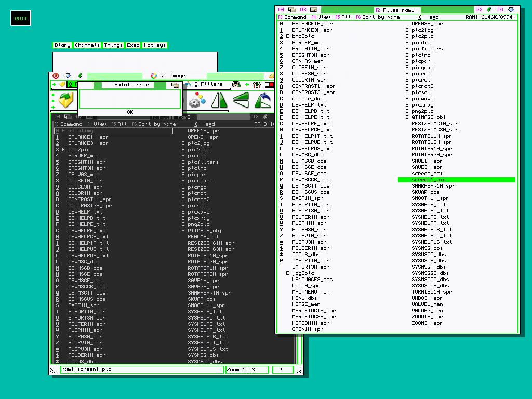Click the green pin icon in QT Image title bar
Screen dimensions: 532x399
tap(80, 76)
